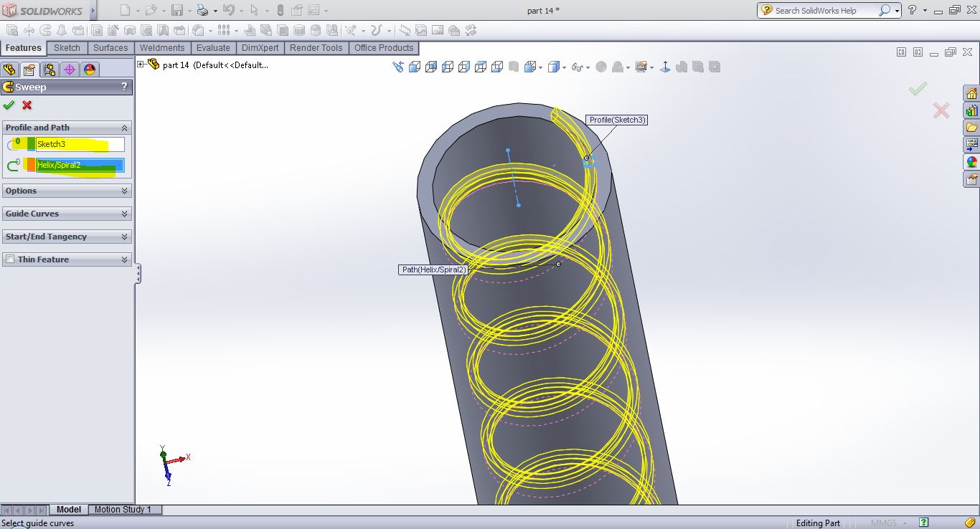Open the FeatureManager design tree tab
This screenshot has width=980, height=529.
point(9,70)
